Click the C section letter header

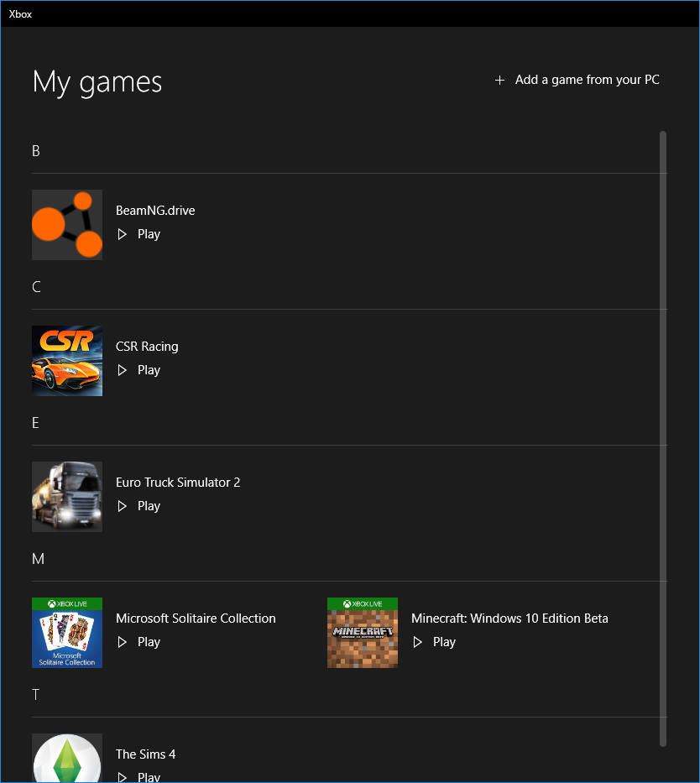(x=36, y=287)
